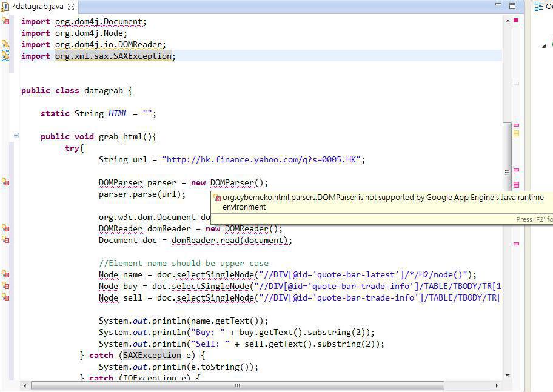Click the Java file icon on the datagrab.java tab
The height and width of the screenshot is (392, 553).
[x=5, y=7]
